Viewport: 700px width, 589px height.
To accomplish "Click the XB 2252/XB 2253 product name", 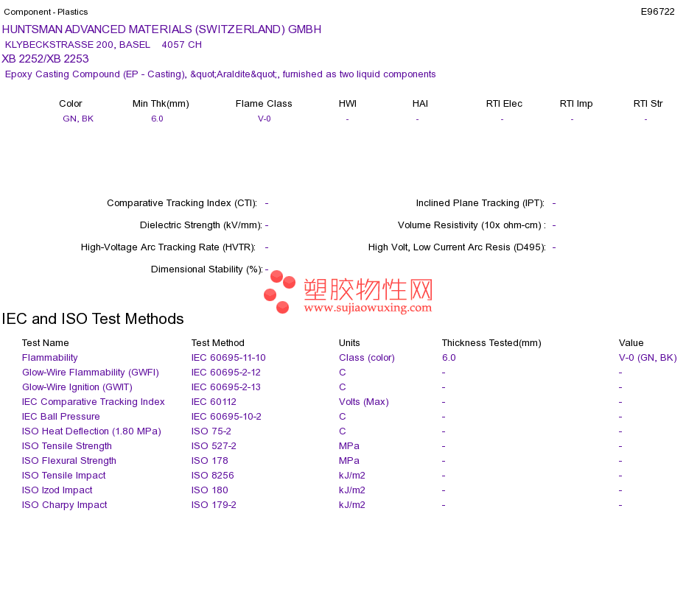I will click(46, 59).
